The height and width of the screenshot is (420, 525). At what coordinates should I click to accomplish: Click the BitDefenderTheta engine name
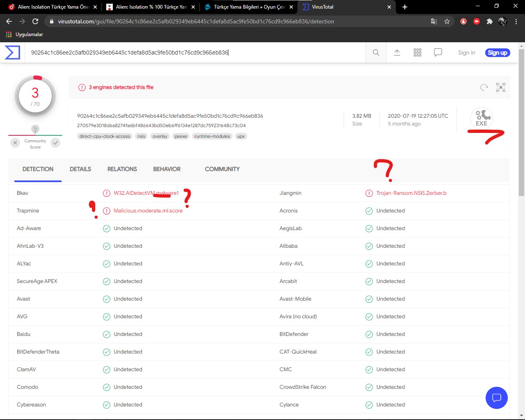[x=38, y=352]
